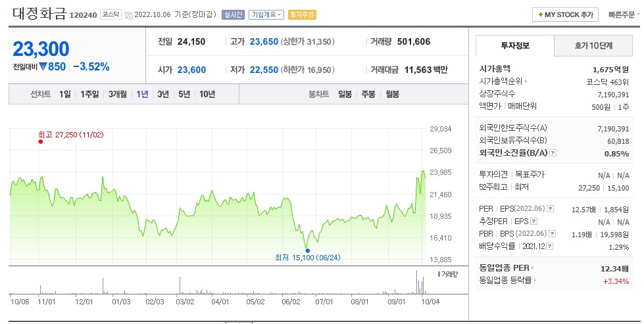Show the 주봉 candlestick chart

[x=368, y=95]
